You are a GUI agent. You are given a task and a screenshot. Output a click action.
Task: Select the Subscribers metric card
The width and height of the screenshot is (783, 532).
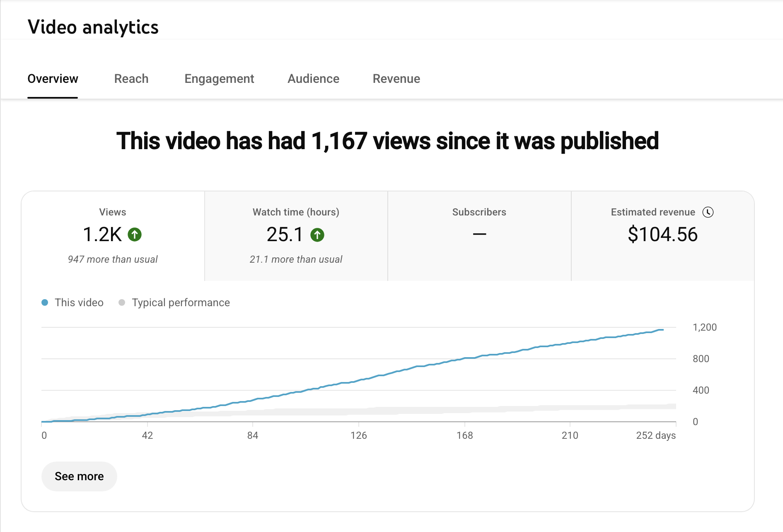[x=479, y=235]
